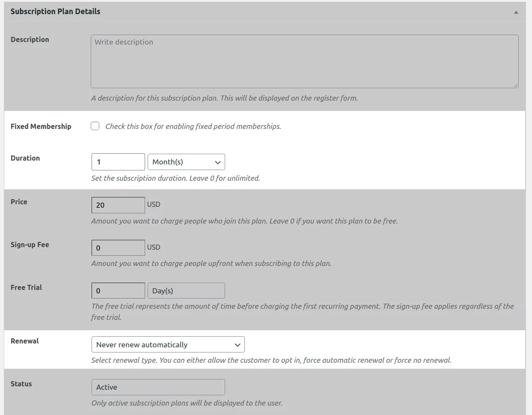Click the Free Trial label
Image resolution: width=532 pixels, height=415 pixels.
click(27, 287)
